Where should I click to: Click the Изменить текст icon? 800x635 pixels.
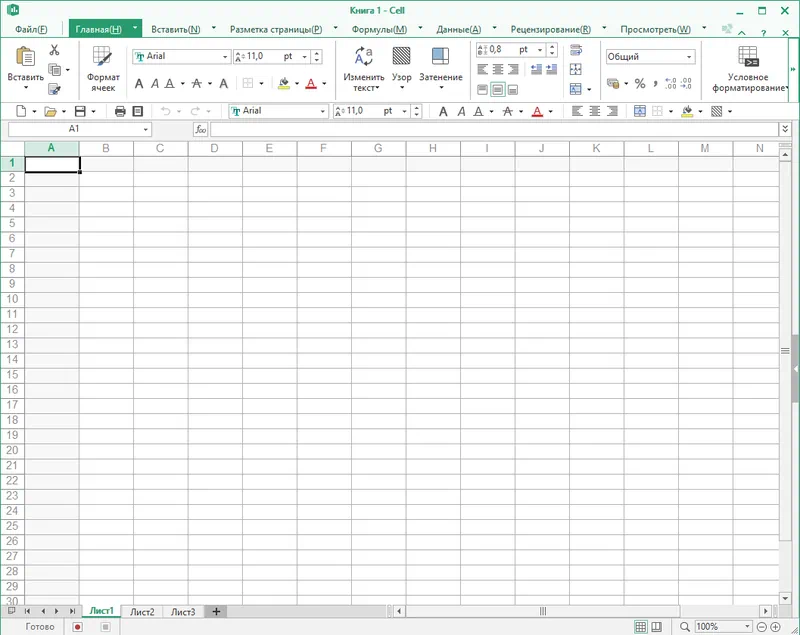tap(364, 68)
